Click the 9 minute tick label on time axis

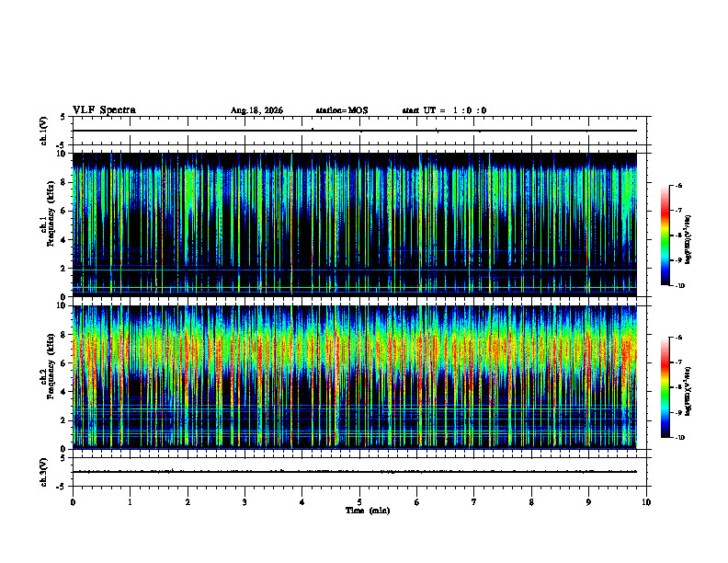click(588, 502)
